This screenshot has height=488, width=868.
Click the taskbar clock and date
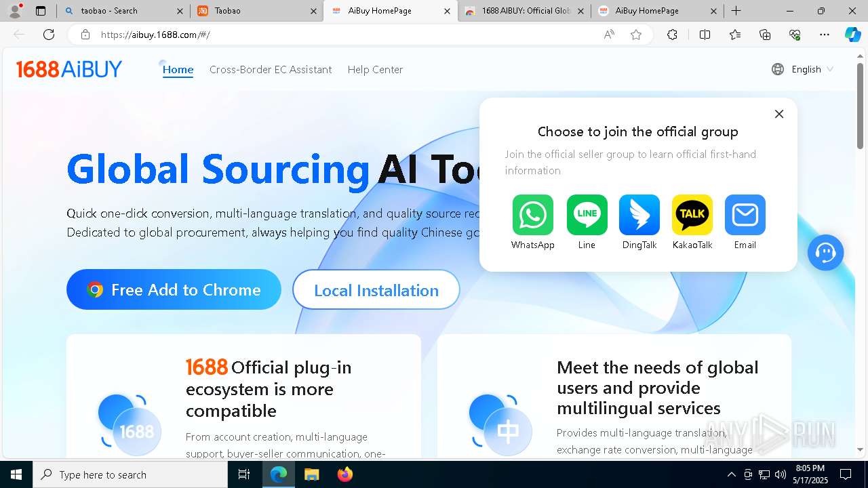(x=810, y=474)
